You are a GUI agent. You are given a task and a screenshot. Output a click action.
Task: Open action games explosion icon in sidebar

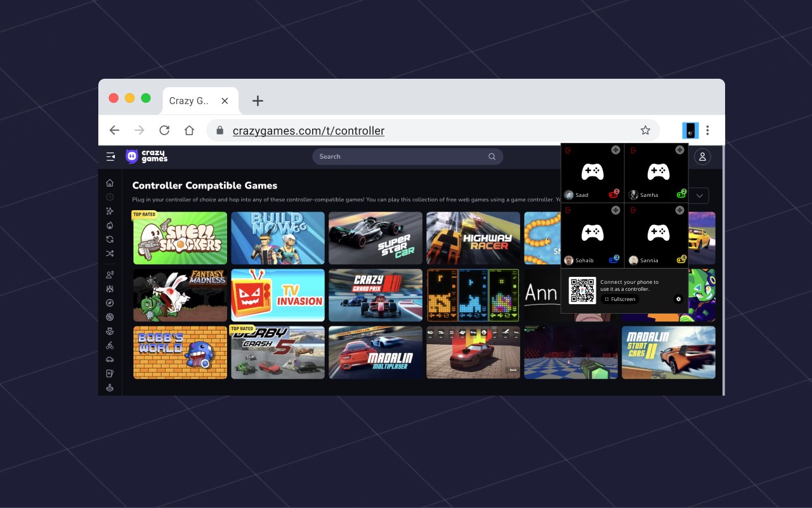pos(110,289)
